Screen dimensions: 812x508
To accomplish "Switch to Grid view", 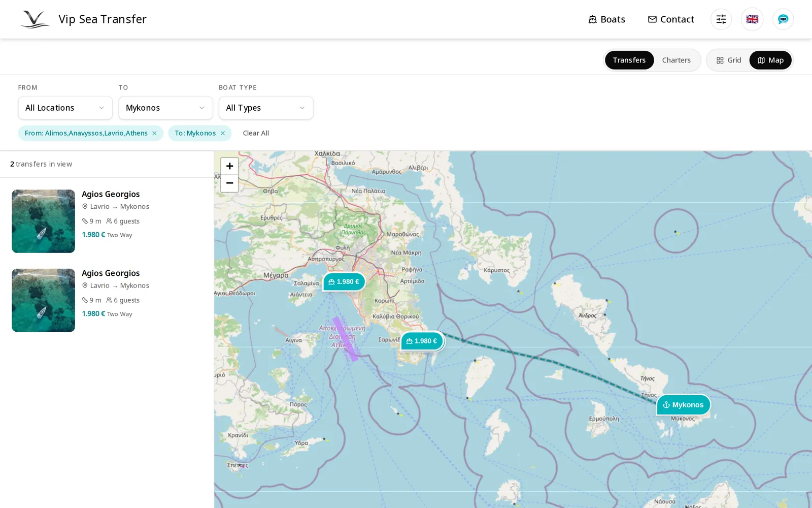I will pyautogui.click(x=728, y=60).
